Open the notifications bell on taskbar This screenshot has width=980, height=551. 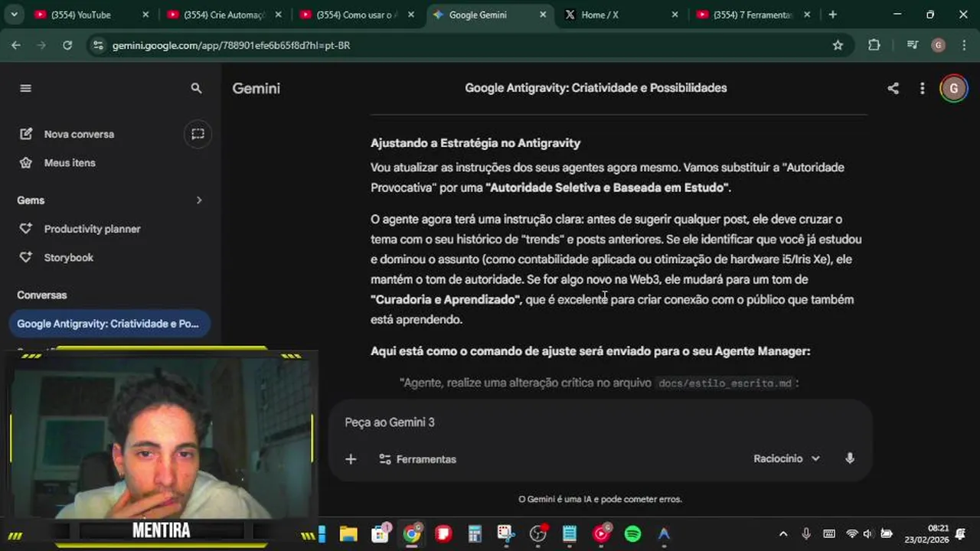click(x=960, y=534)
